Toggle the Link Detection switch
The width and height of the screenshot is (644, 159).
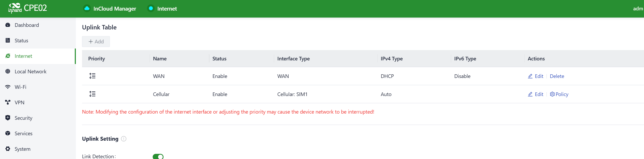pyautogui.click(x=158, y=156)
